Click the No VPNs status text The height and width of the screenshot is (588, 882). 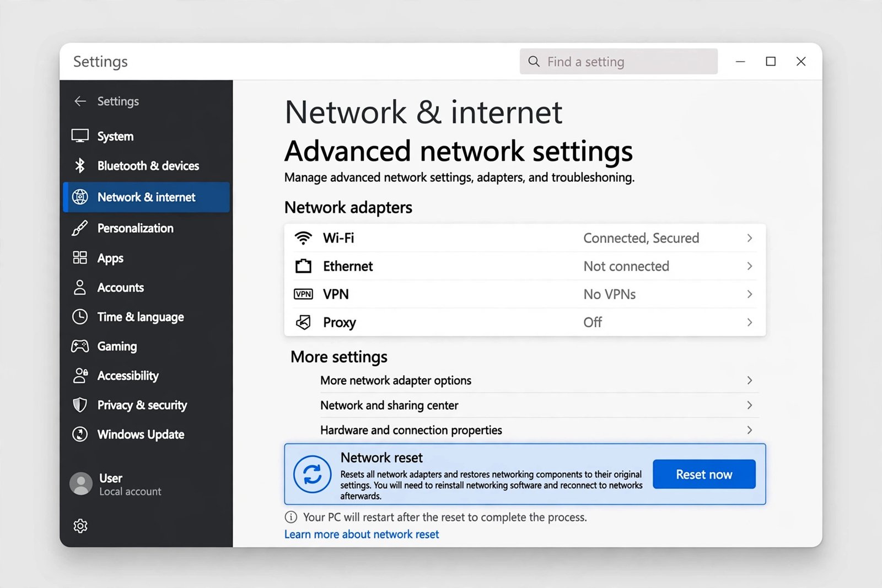(x=610, y=294)
